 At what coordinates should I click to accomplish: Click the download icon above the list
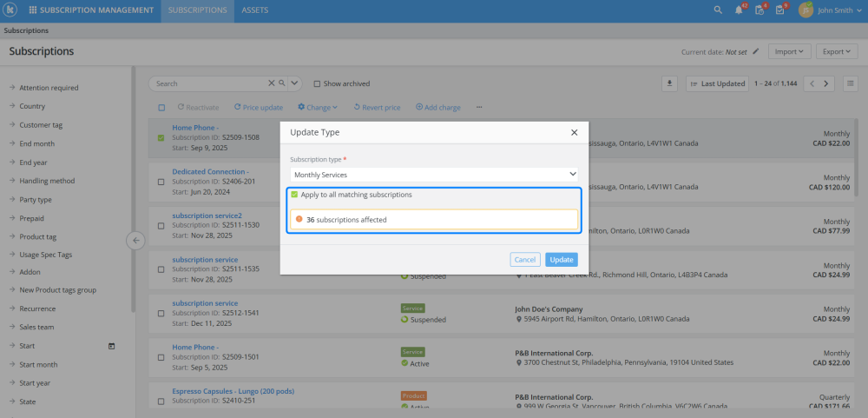[x=669, y=83]
